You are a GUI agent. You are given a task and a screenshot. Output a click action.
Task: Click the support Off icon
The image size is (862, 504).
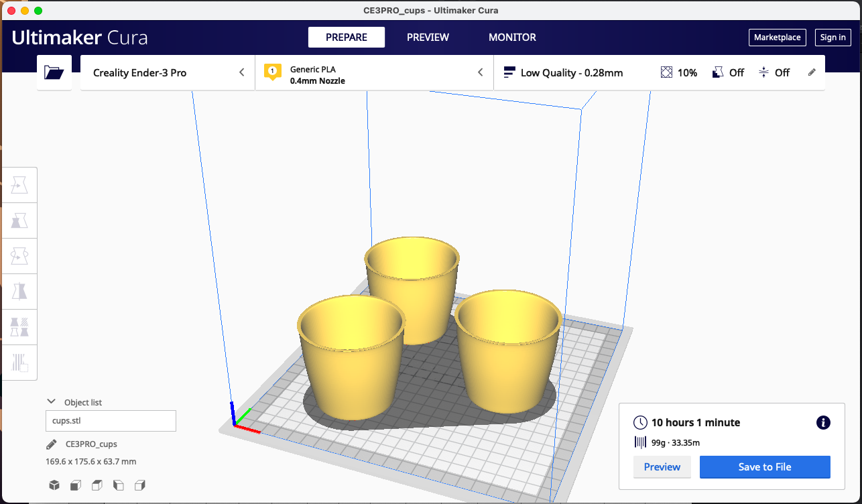718,72
